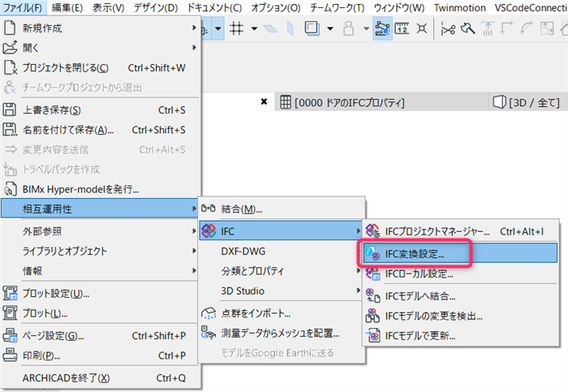The width and height of the screenshot is (568, 392).
Task: Expand the 分類とプロパティ submenu
Action: [282, 271]
